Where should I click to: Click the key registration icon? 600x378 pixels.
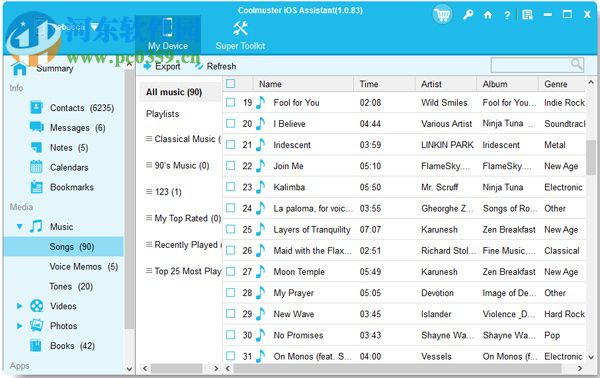[x=468, y=15]
